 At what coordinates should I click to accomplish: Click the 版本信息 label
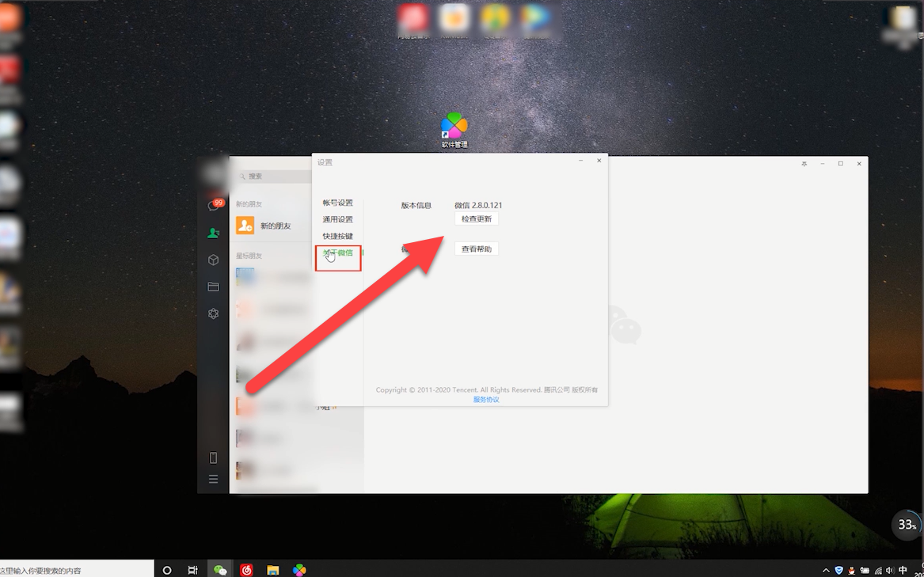coord(416,205)
